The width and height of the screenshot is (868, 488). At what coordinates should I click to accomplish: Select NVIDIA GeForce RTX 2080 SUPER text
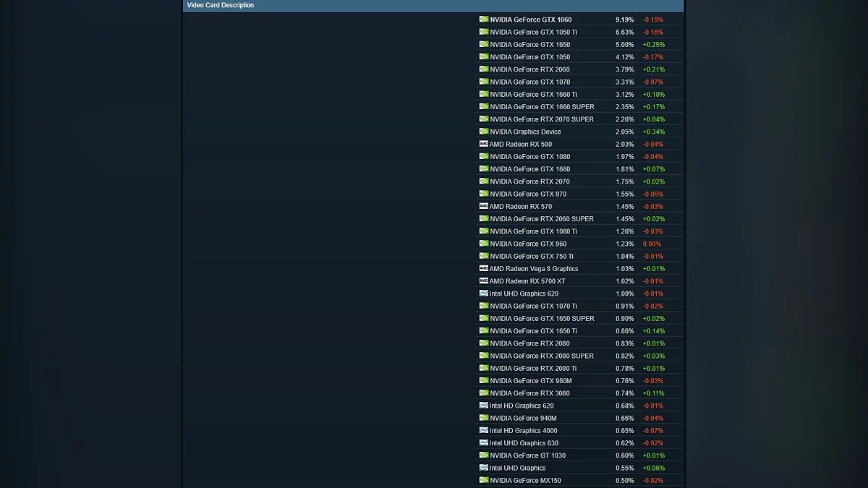[542, 356]
